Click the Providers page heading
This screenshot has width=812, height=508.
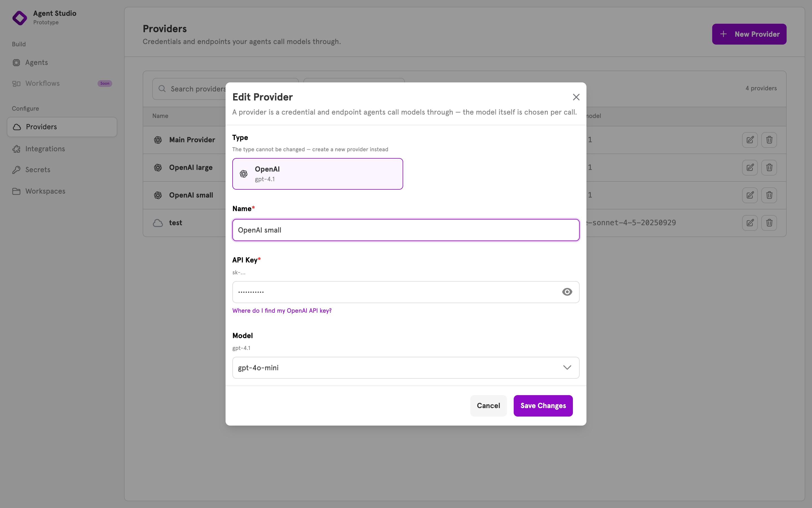(x=165, y=29)
